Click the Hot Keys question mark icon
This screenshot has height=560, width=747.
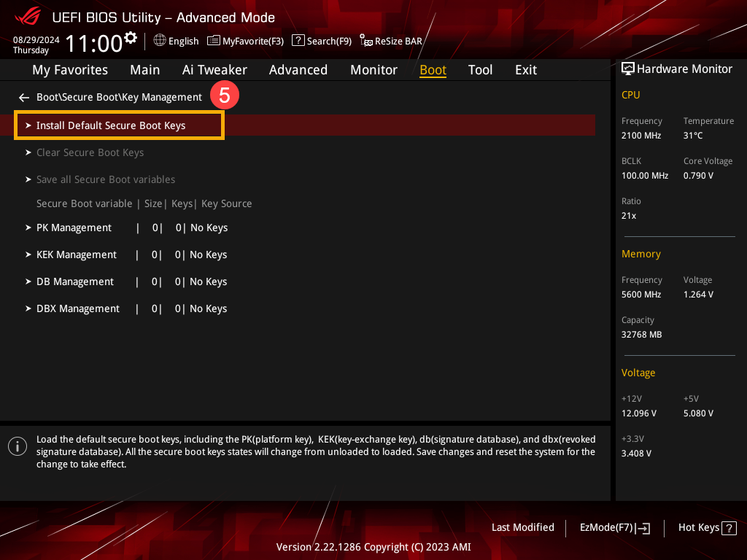click(x=729, y=528)
